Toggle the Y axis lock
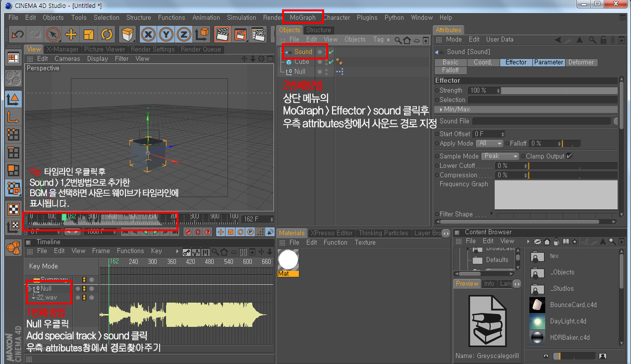The width and height of the screenshot is (631, 364). click(x=166, y=34)
